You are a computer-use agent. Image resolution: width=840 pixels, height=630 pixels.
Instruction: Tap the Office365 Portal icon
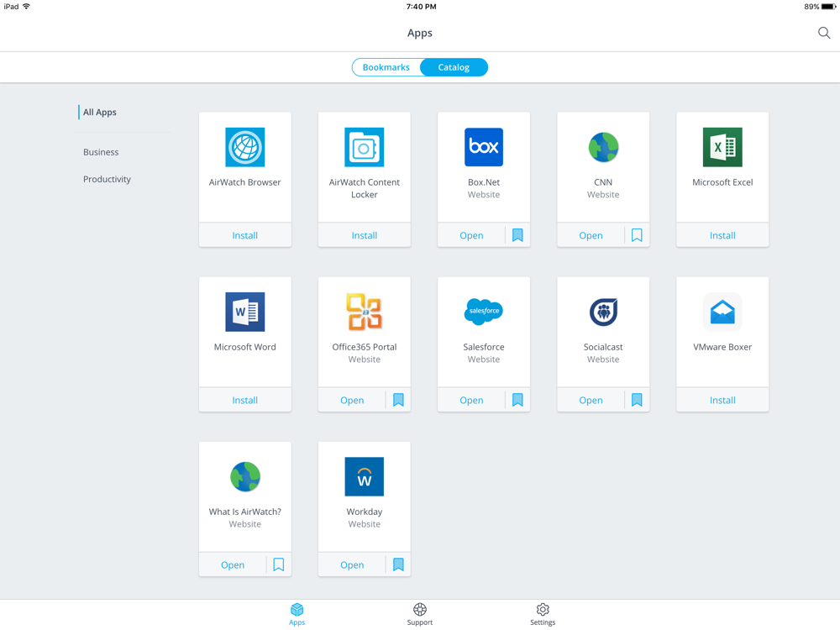pos(365,312)
